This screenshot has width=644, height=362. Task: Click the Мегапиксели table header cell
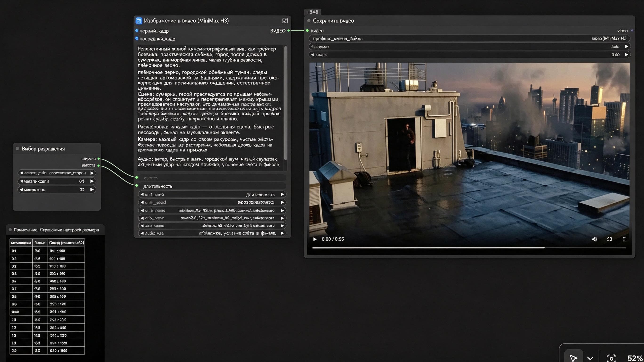[21, 243]
